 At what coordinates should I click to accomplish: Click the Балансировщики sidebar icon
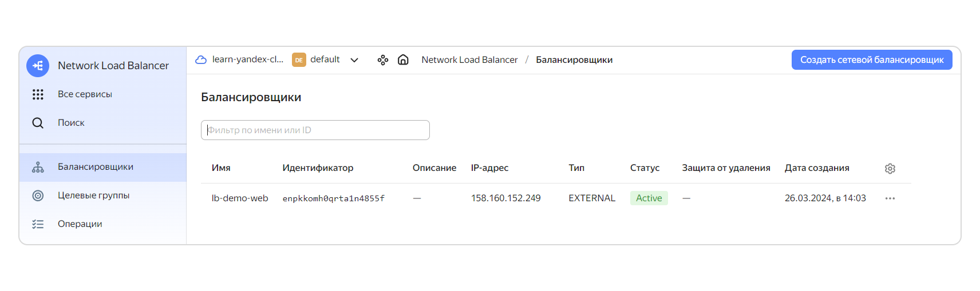click(x=38, y=167)
